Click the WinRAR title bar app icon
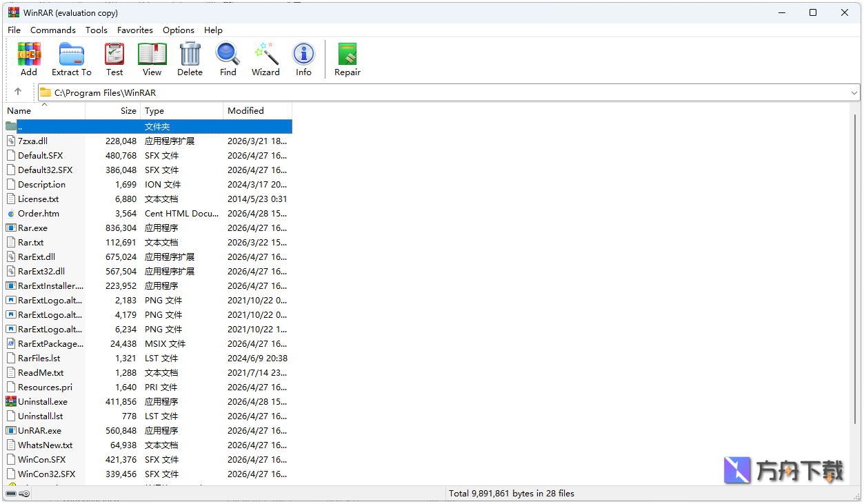Image resolution: width=864 pixels, height=504 pixels. 13,12
